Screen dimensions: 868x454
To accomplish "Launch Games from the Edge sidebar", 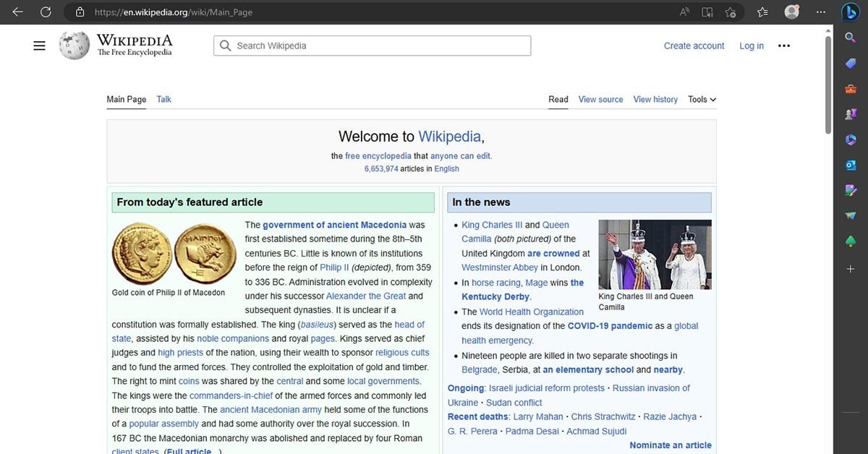I will [851, 113].
